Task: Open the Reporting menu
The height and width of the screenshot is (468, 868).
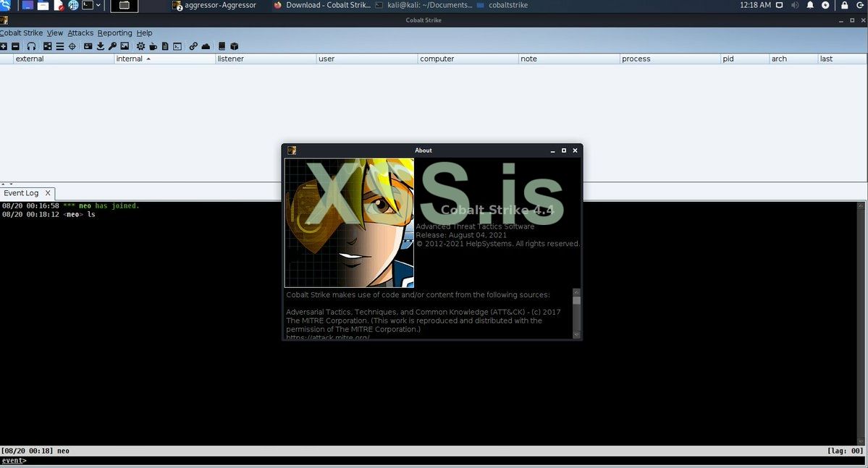Action: coord(114,33)
